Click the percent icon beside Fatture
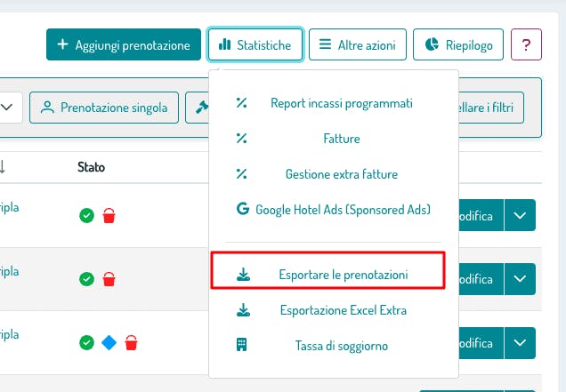Image resolution: width=566 pixels, height=392 pixels. coord(242,139)
